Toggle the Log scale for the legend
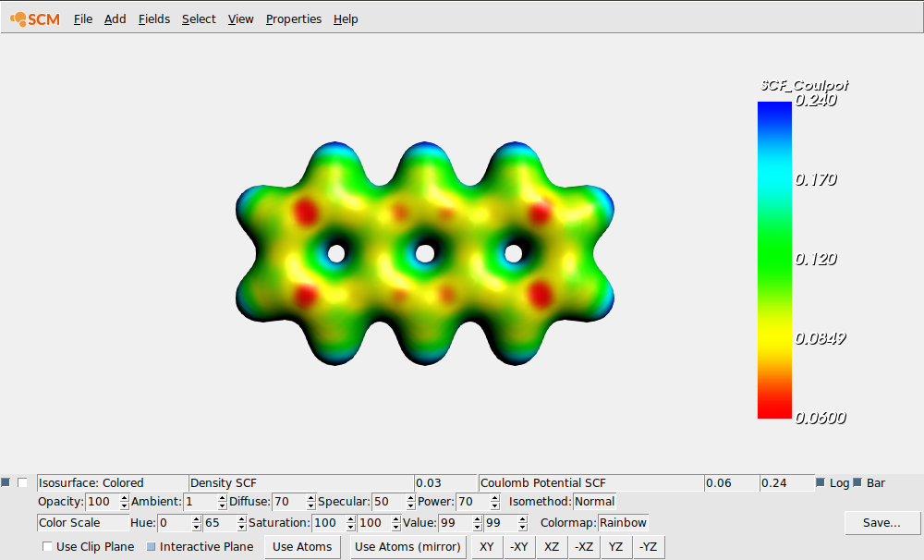The image size is (924, 560). 820,481
